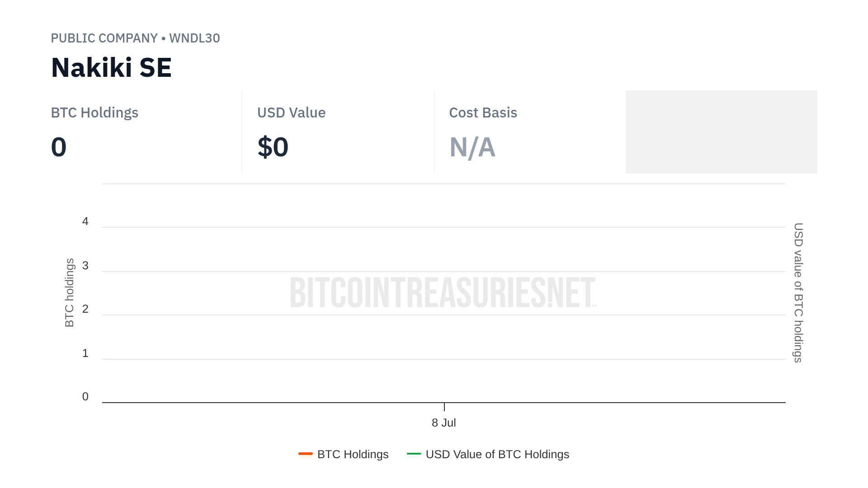
Task: Click the USD value of BTC holdings axis title
Action: click(x=798, y=293)
